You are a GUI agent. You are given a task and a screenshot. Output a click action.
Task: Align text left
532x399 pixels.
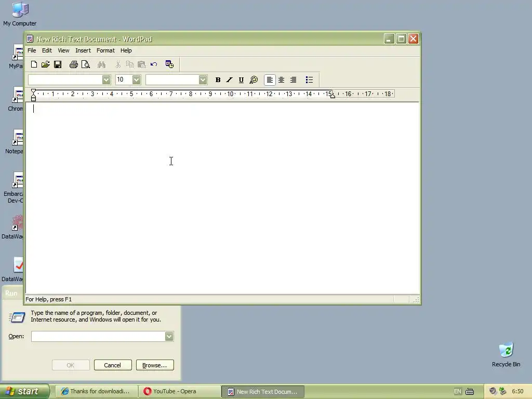tap(270, 79)
